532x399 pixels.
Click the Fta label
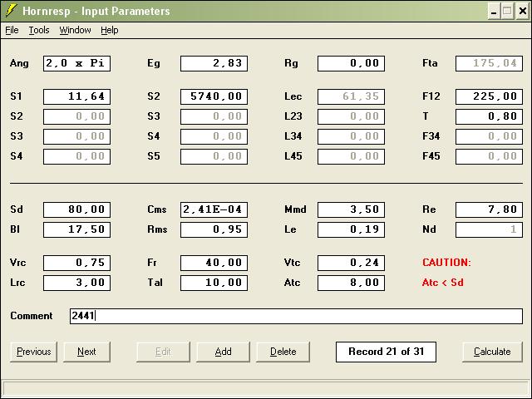click(430, 63)
